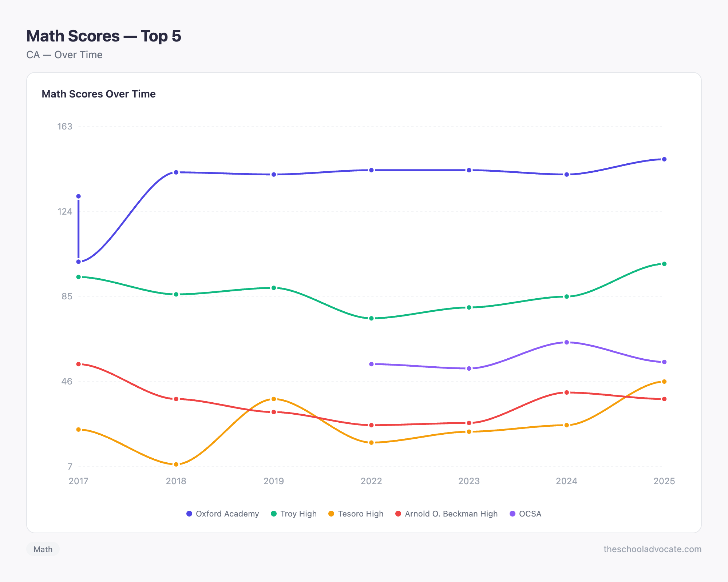The image size is (728, 582).
Task: Select Beckman High's 2025 data point
Action: coord(664,399)
